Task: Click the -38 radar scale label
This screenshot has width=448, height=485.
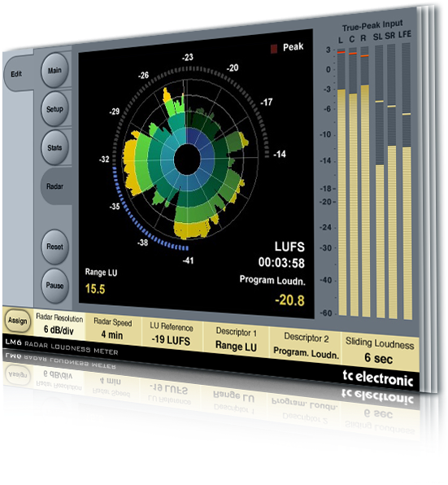Action: tap(142, 242)
